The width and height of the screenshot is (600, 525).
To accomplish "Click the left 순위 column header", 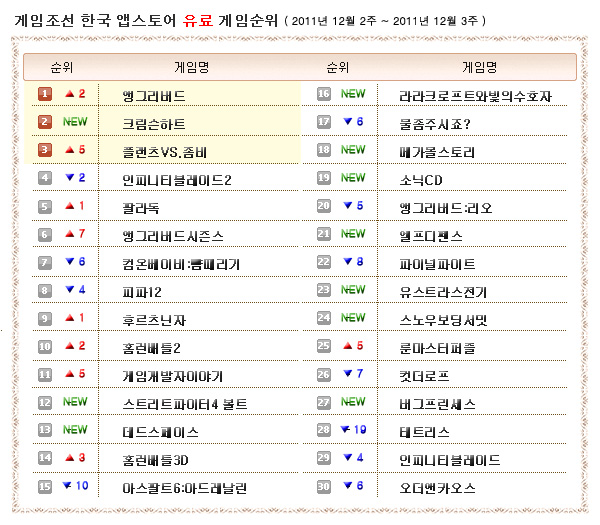I will coord(62,67).
